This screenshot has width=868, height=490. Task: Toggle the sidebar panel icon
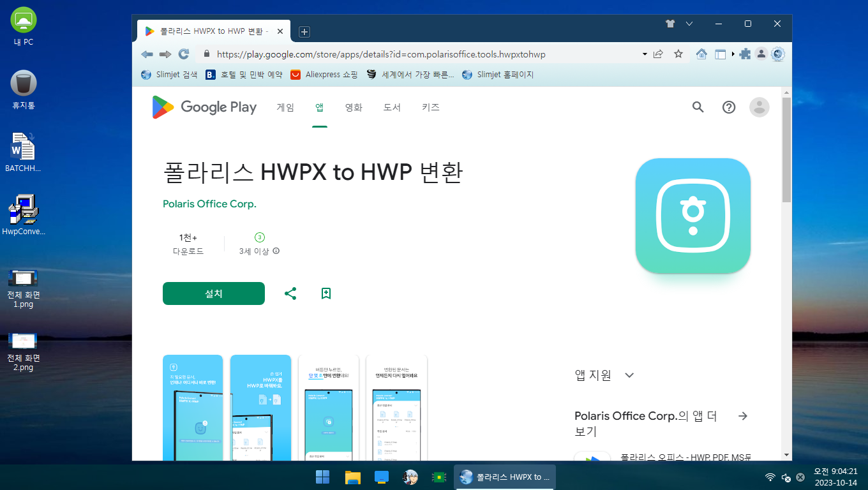click(721, 54)
